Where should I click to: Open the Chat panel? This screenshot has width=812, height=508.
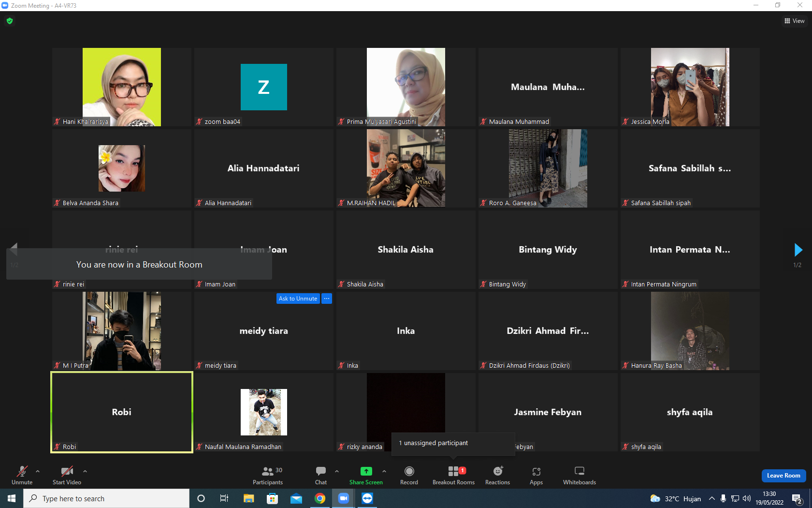[321, 476]
